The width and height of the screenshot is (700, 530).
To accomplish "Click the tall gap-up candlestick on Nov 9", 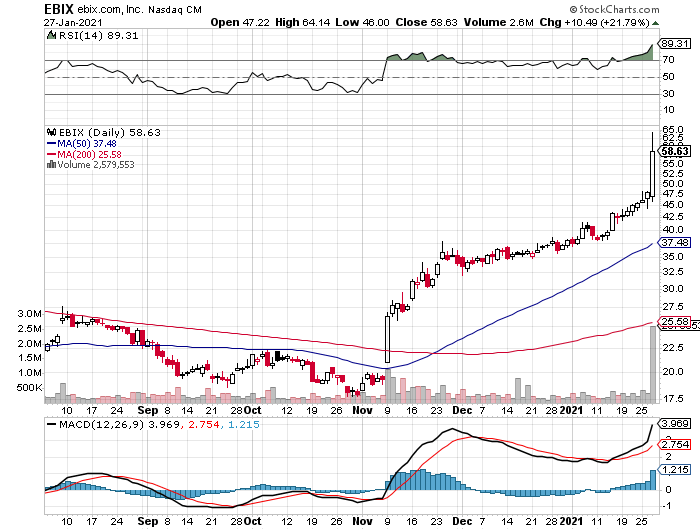I will pyautogui.click(x=388, y=339).
